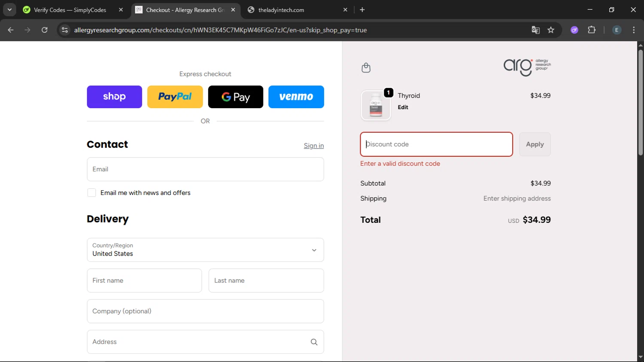Screen dimensions: 644x362
Task: Bookmark this page with the star icon
Action: point(551,30)
